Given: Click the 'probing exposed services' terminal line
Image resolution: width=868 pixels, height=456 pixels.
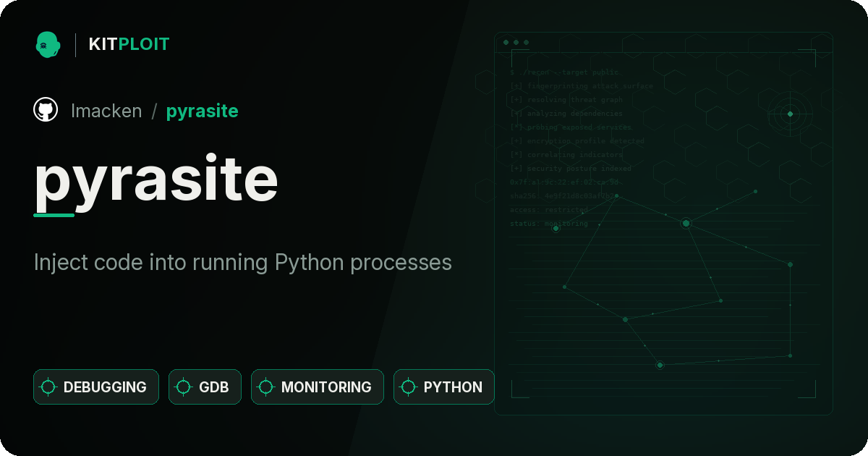Looking at the screenshot, I should tap(571, 127).
